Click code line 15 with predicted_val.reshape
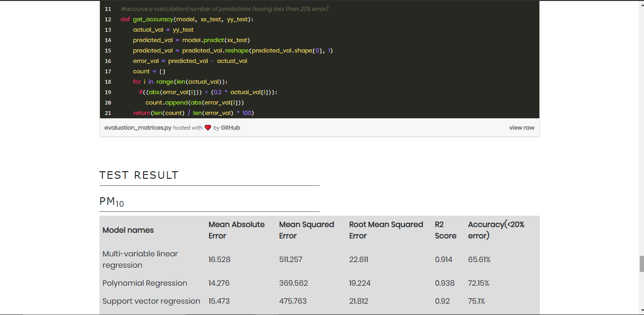The width and height of the screenshot is (644, 315). pyautogui.click(x=233, y=51)
